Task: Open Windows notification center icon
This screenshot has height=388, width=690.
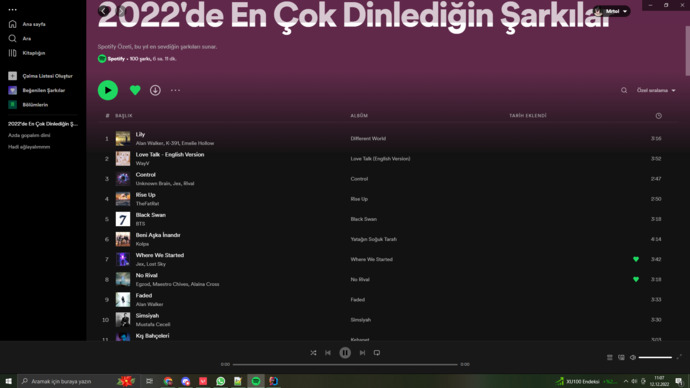Action: (679, 381)
